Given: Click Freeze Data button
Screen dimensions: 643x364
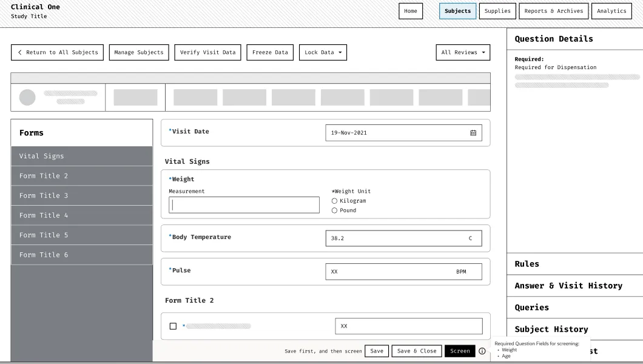Looking at the screenshot, I should tap(270, 52).
